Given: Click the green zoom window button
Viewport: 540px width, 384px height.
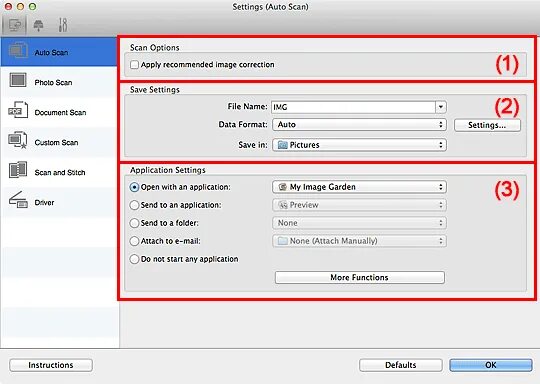Looking at the screenshot, I should [x=32, y=7].
